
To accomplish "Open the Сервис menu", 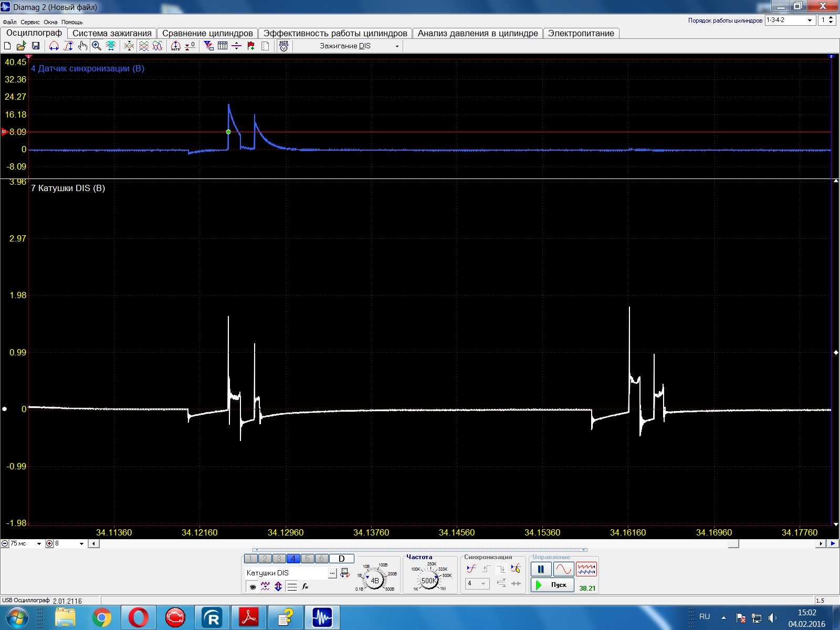I will pos(30,22).
